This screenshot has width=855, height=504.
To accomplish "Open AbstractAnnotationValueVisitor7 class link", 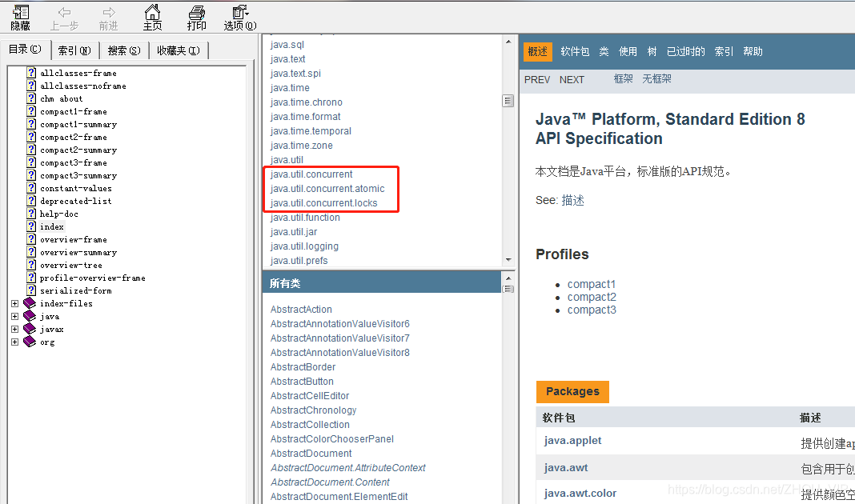I will point(339,338).
